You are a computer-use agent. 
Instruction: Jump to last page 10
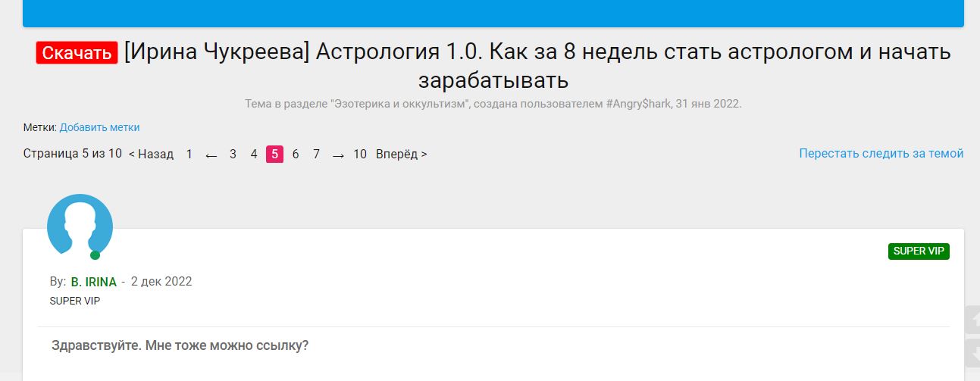[x=360, y=154]
